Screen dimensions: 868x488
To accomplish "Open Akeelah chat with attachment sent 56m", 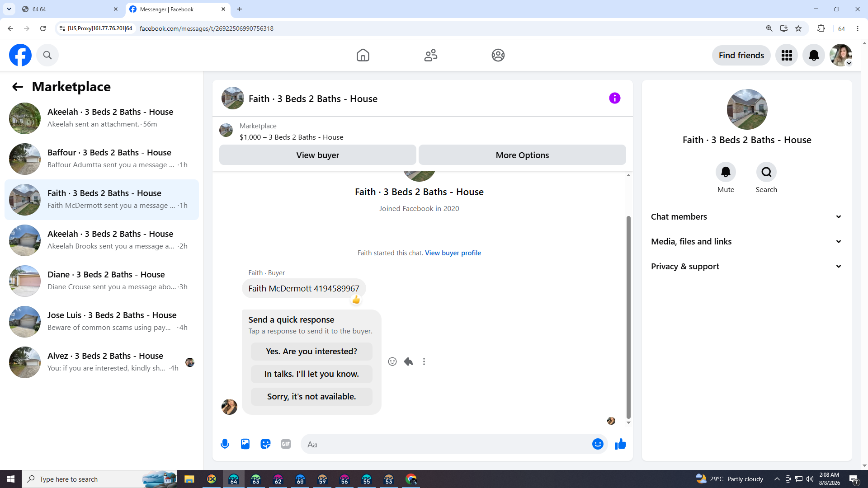I will pyautogui.click(x=102, y=118).
